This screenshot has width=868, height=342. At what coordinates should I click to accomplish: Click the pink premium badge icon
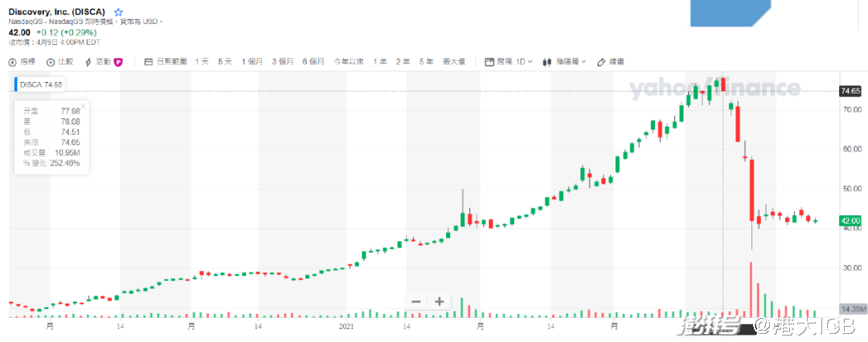[x=118, y=62]
